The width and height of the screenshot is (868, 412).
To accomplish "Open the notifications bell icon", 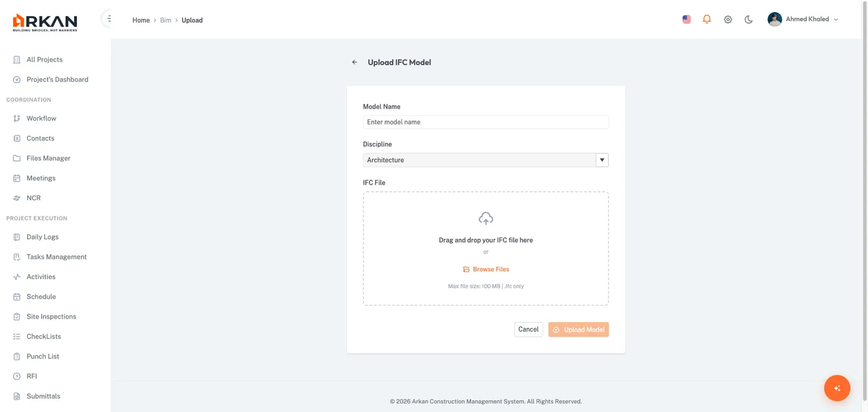I will point(706,19).
